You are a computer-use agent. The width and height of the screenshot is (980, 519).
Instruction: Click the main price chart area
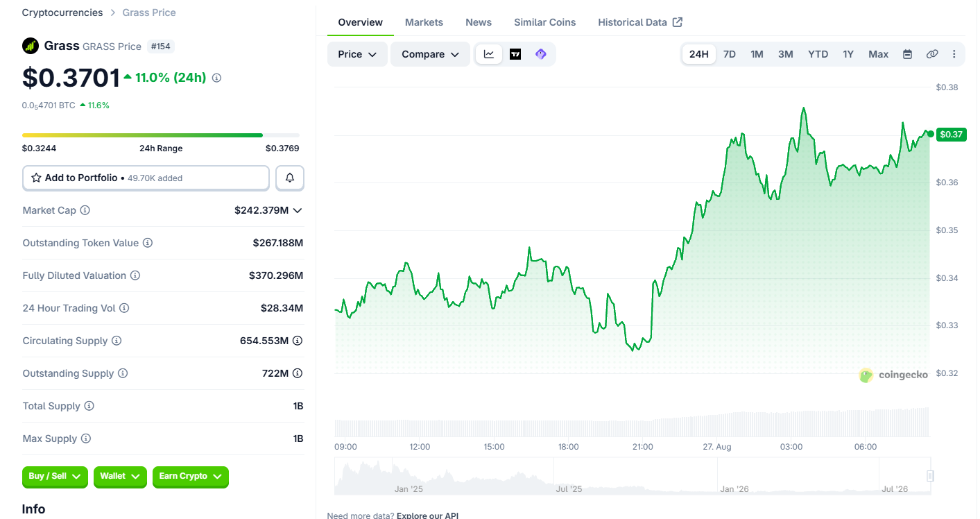point(631,229)
